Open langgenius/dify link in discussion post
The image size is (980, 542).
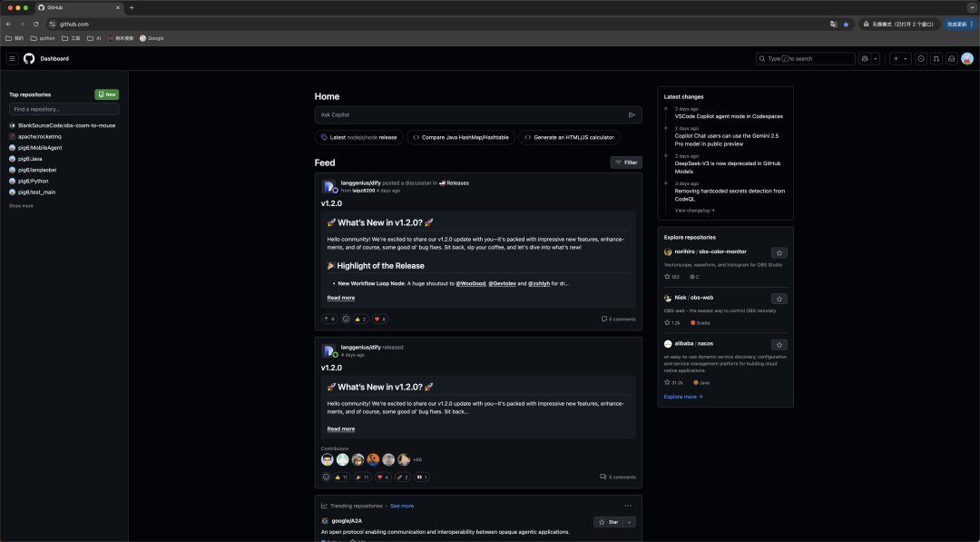coord(360,183)
